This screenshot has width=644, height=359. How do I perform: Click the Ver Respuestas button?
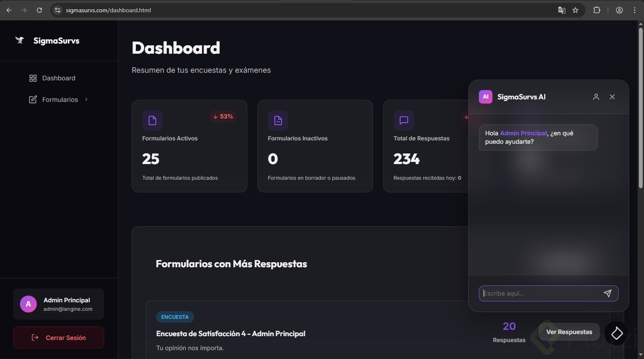(x=569, y=332)
